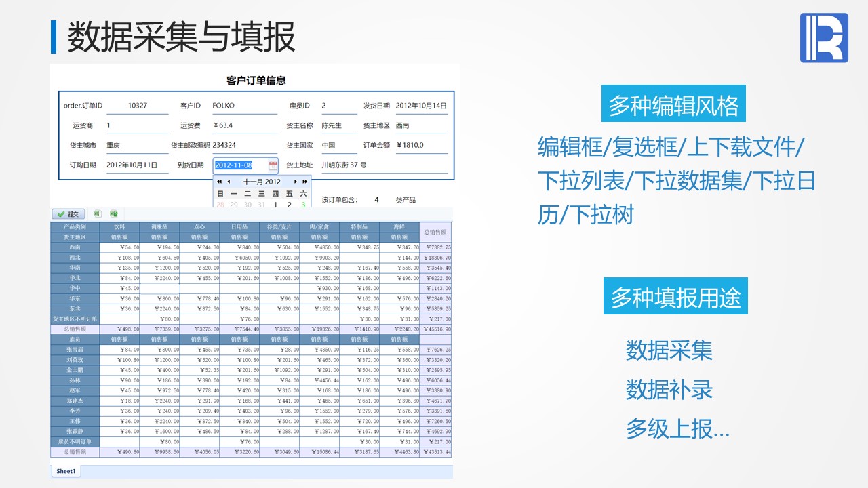Click the 货主城市 field showing 重庆
The width and height of the screenshot is (868, 488).
[x=137, y=145]
